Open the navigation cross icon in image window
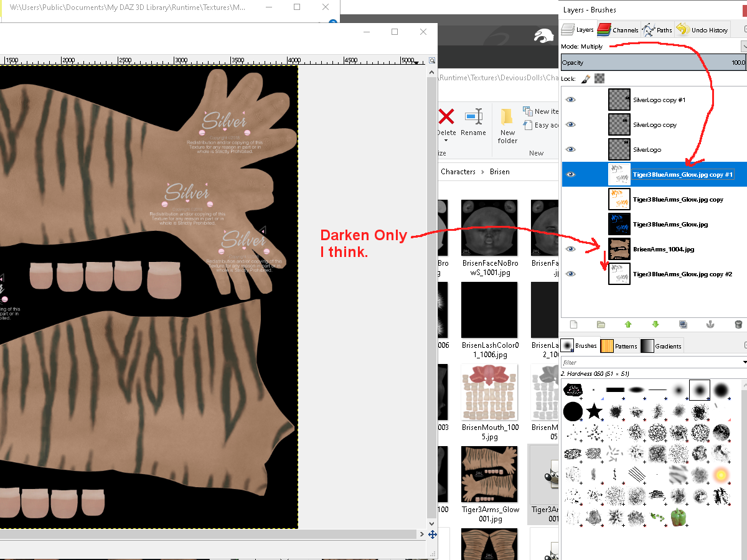This screenshot has width=747, height=560. coord(433,534)
